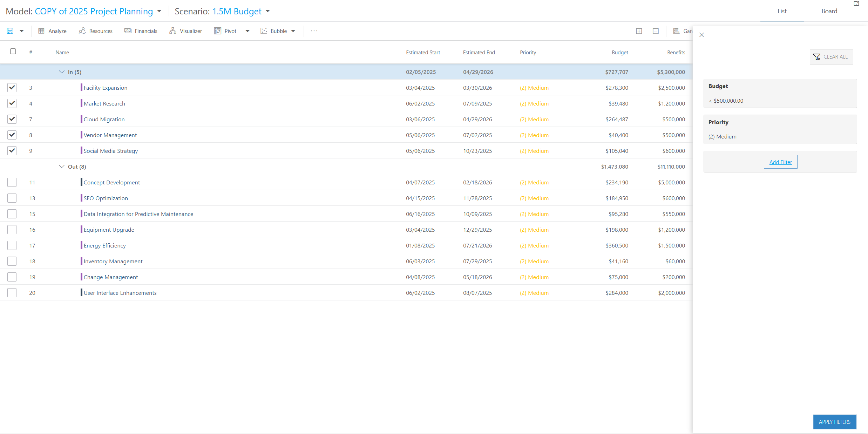
Task: Open the Cloud Migration project
Action: [104, 119]
